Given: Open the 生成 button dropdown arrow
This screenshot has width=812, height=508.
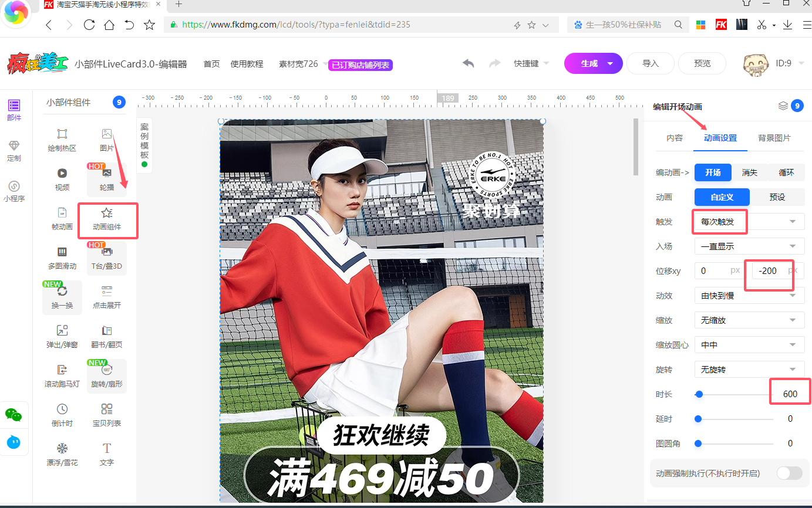Looking at the screenshot, I should (x=611, y=63).
